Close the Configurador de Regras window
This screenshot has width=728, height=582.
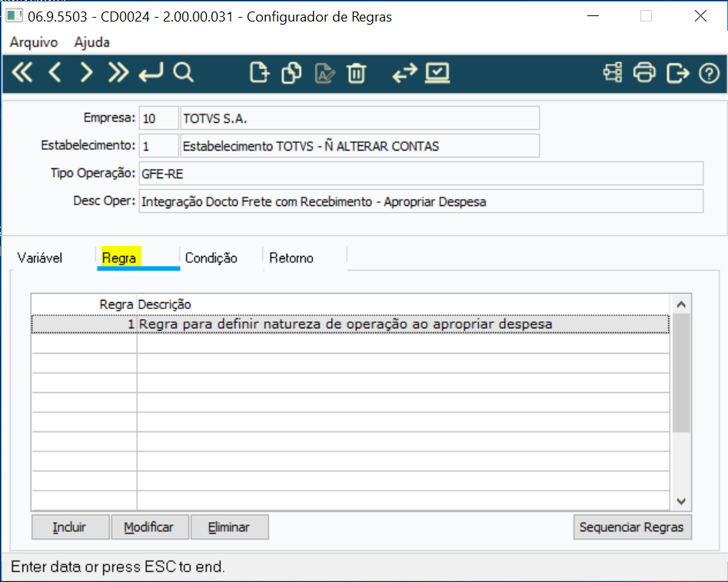pyautogui.click(x=700, y=16)
